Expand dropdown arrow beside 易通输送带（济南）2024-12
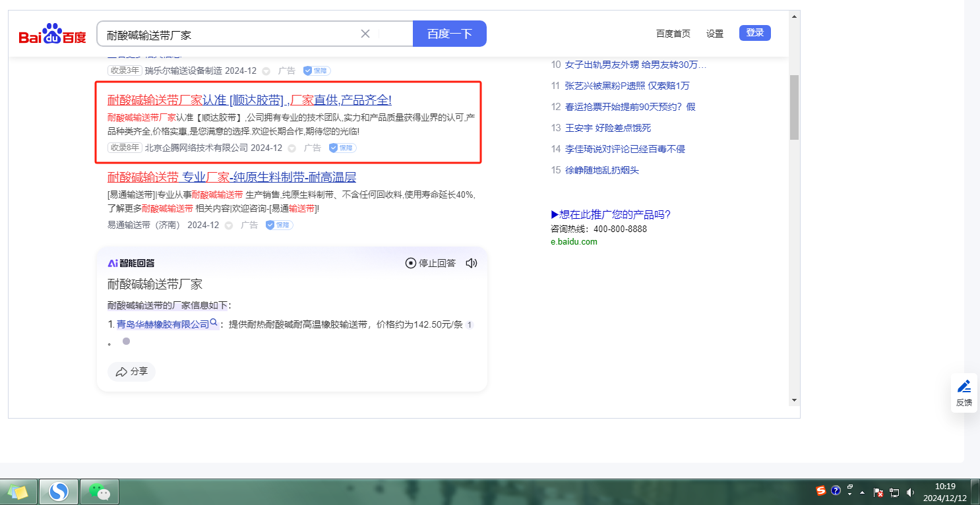The width and height of the screenshot is (980, 505). [x=229, y=225]
